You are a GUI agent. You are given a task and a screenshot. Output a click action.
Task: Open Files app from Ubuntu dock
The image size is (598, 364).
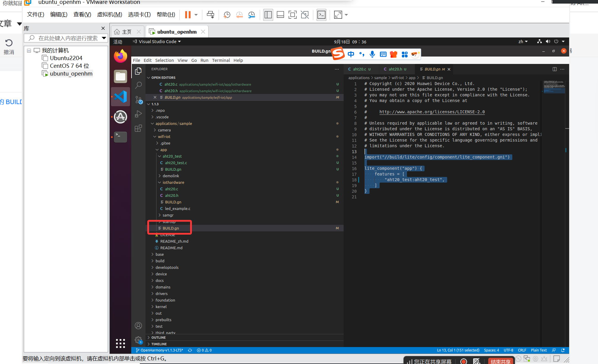[x=120, y=76]
